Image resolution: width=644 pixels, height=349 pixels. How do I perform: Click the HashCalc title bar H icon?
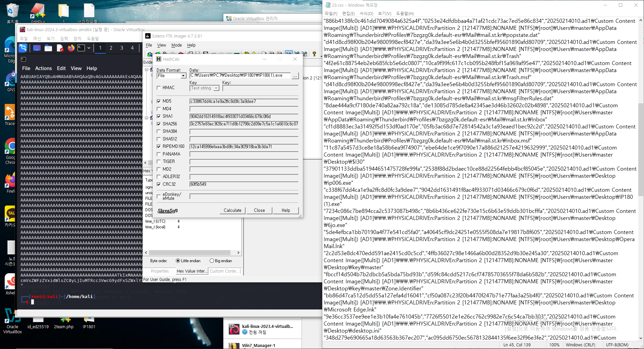159,59
